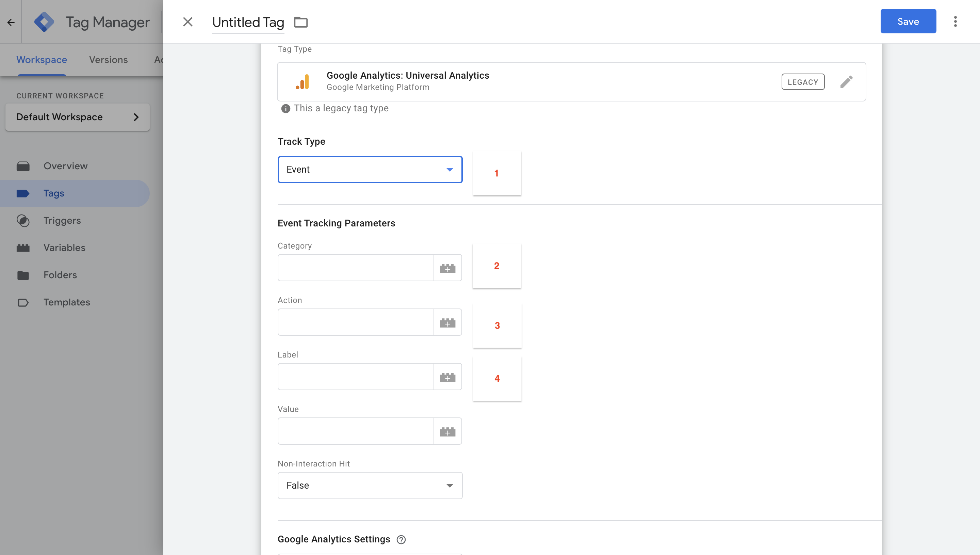980x555 pixels.
Task: Open Triggers in the sidebar
Action: pos(62,220)
